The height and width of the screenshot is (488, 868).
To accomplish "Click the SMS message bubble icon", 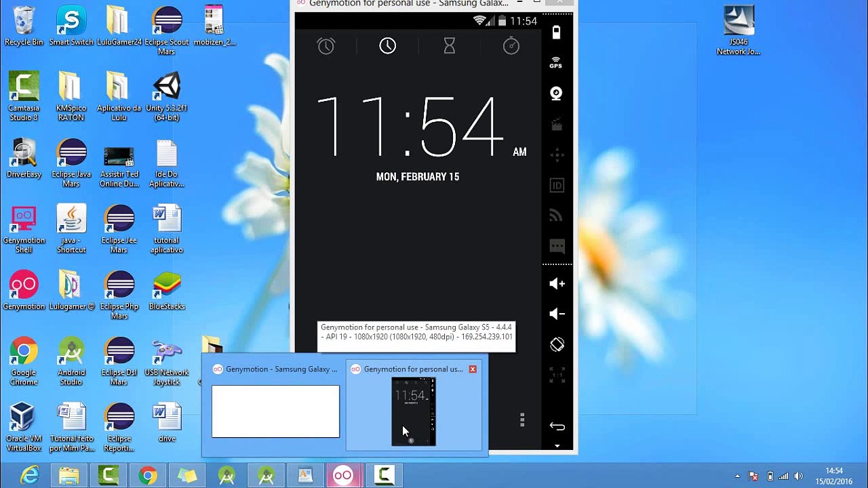I will click(x=556, y=246).
